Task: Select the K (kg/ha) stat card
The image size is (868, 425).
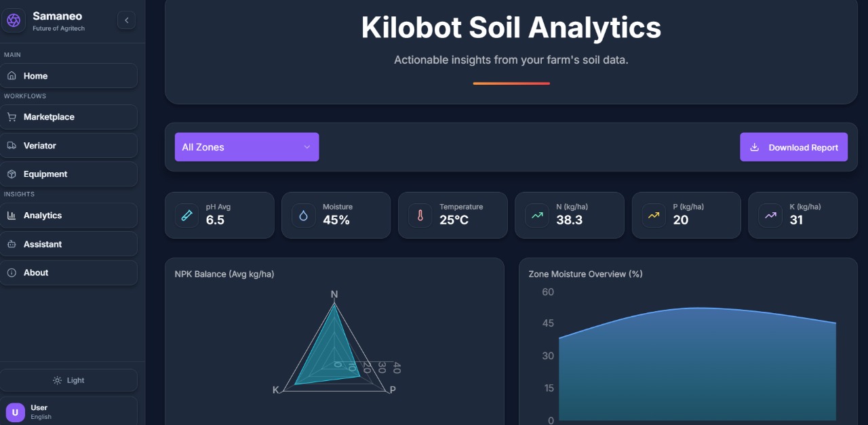Action: pos(808,215)
